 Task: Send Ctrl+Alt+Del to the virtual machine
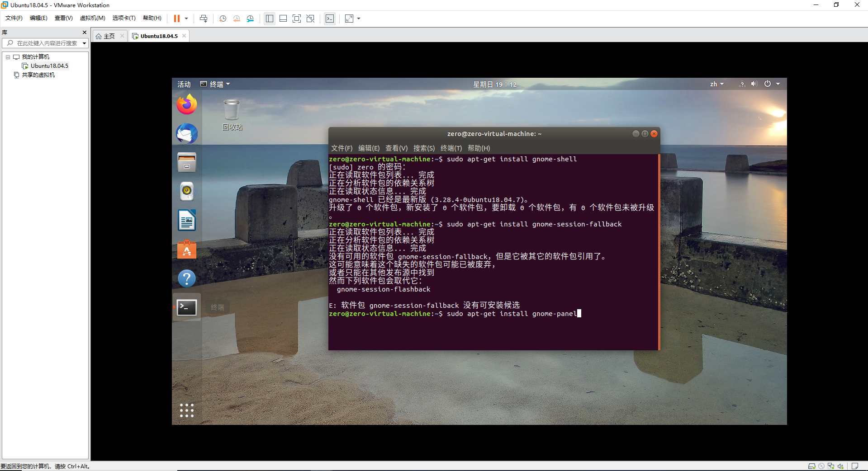(204, 19)
